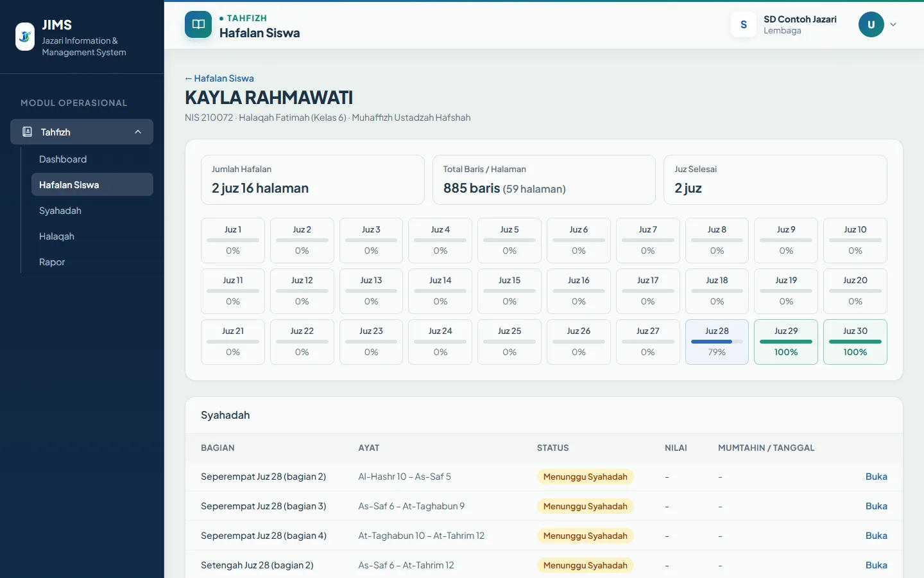
Task: Select Hafalan Siswa in the sidebar
Action: click(92, 184)
